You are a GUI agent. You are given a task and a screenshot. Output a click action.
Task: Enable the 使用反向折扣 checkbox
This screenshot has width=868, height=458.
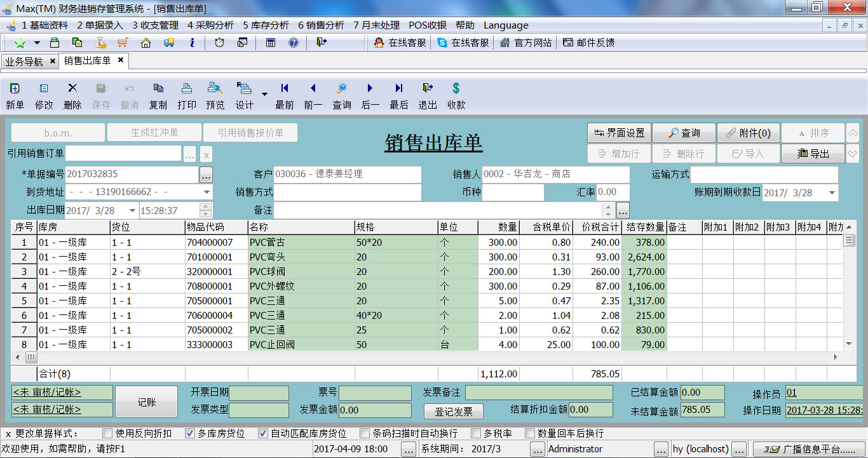(x=107, y=433)
